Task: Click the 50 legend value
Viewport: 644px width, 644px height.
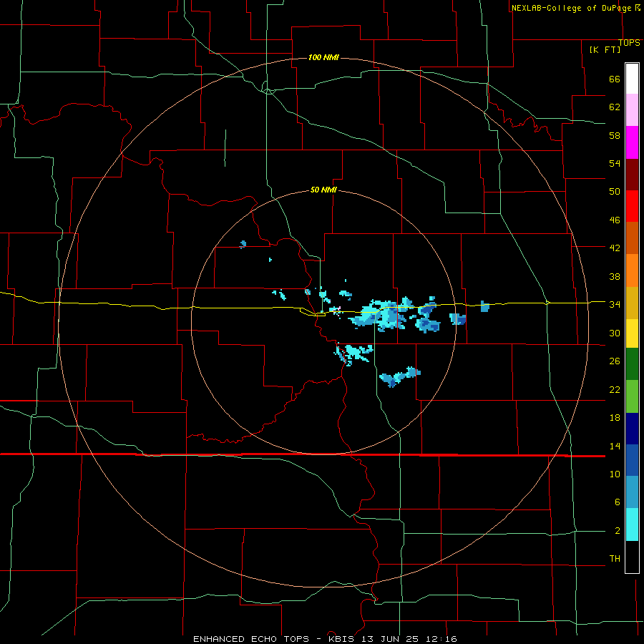Action: coord(615,191)
